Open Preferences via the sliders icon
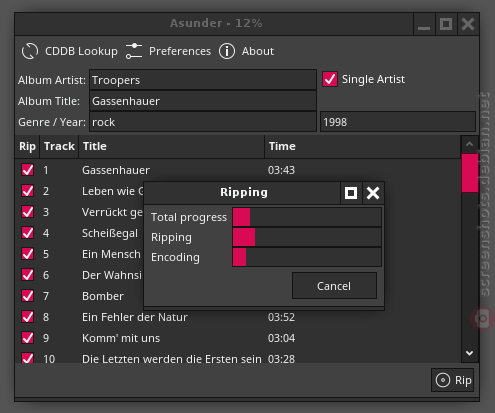The height and width of the screenshot is (413, 495). [x=134, y=51]
